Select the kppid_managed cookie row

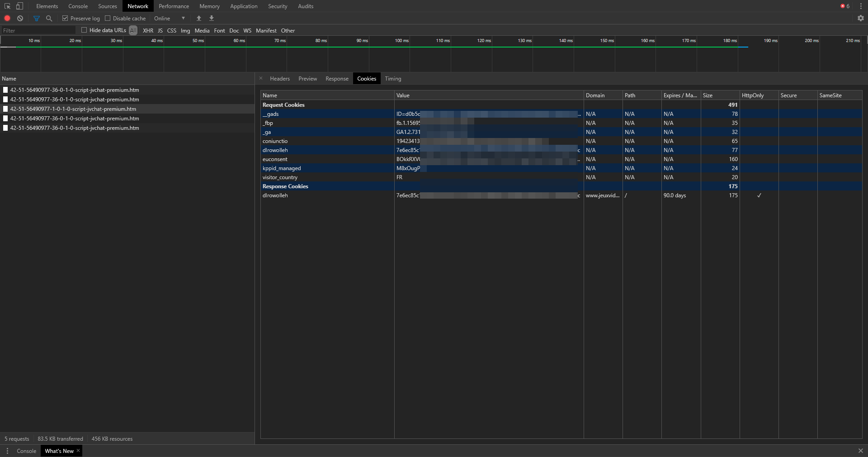pyautogui.click(x=561, y=168)
